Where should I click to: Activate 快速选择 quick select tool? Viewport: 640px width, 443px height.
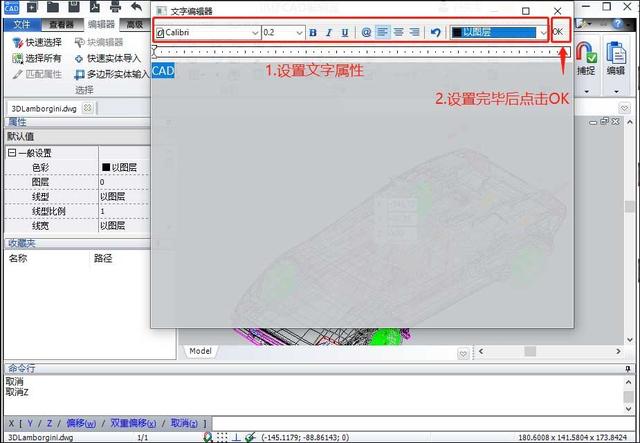point(37,42)
